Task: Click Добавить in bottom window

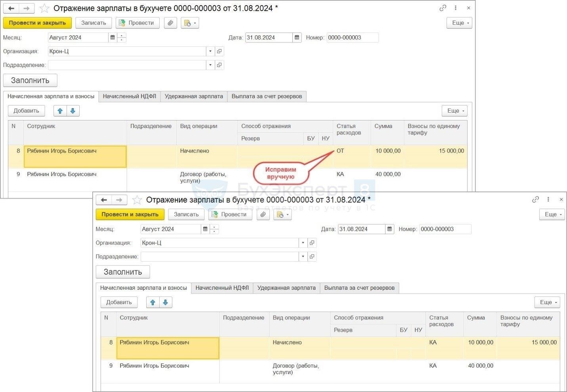Action: click(119, 302)
